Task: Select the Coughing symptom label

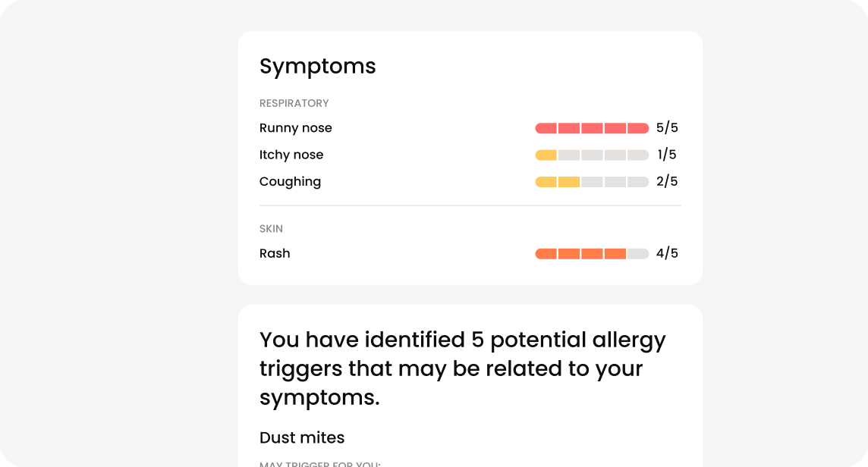Action: (x=290, y=181)
